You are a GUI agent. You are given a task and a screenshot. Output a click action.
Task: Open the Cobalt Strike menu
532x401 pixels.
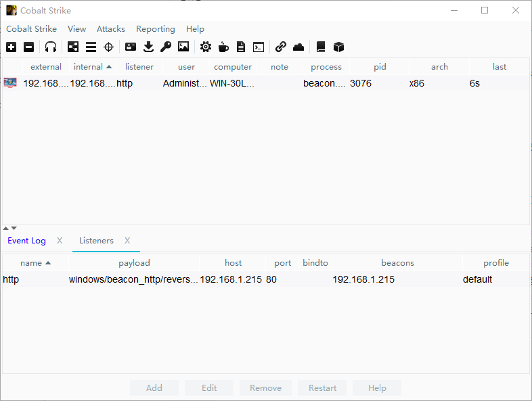(x=32, y=29)
